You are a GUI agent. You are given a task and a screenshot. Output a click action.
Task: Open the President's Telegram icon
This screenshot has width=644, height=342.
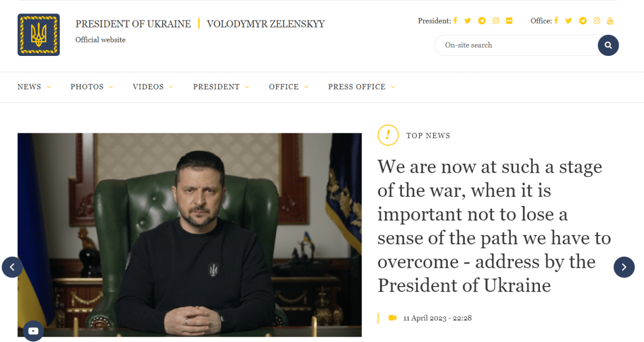click(x=482, y=20)
